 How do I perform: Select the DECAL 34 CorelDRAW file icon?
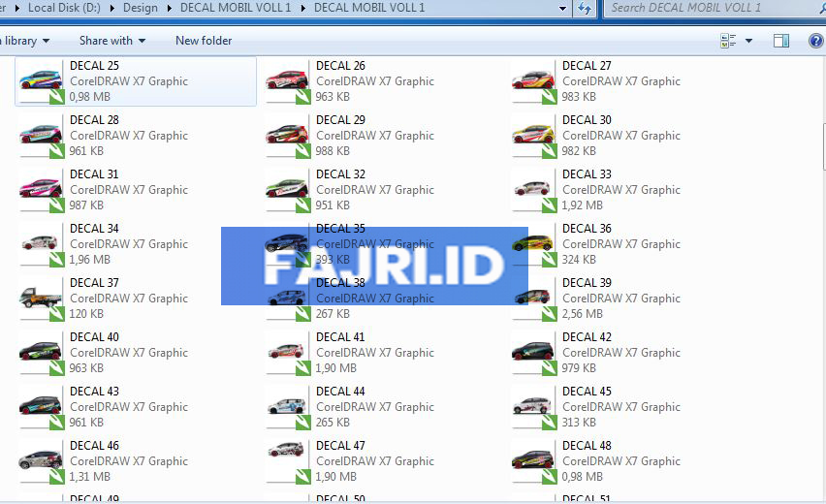coord(41,244)
